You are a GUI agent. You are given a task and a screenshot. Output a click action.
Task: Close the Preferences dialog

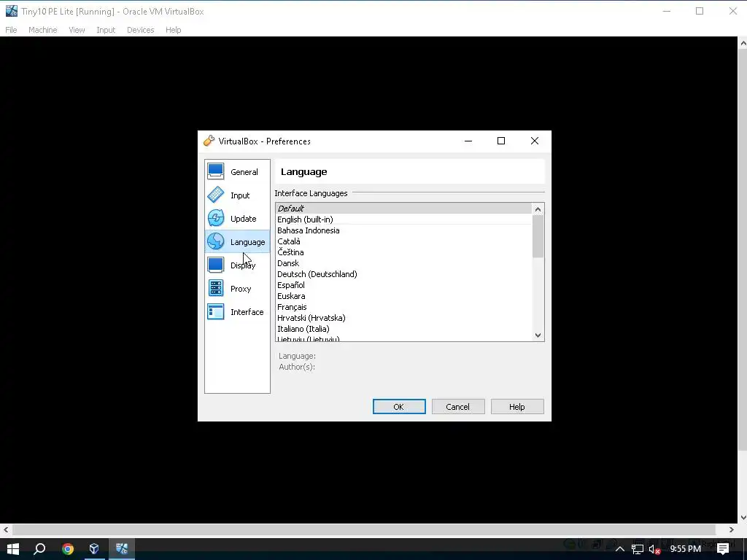[x=535, y=141]
